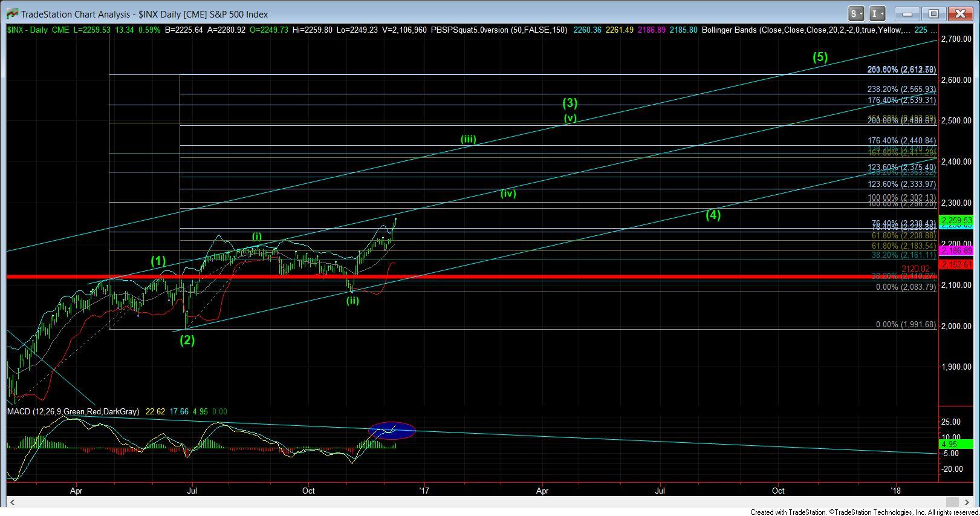Click the left scroll arrow under the chart
Viewport: 980px width, 516px height.
11,502
